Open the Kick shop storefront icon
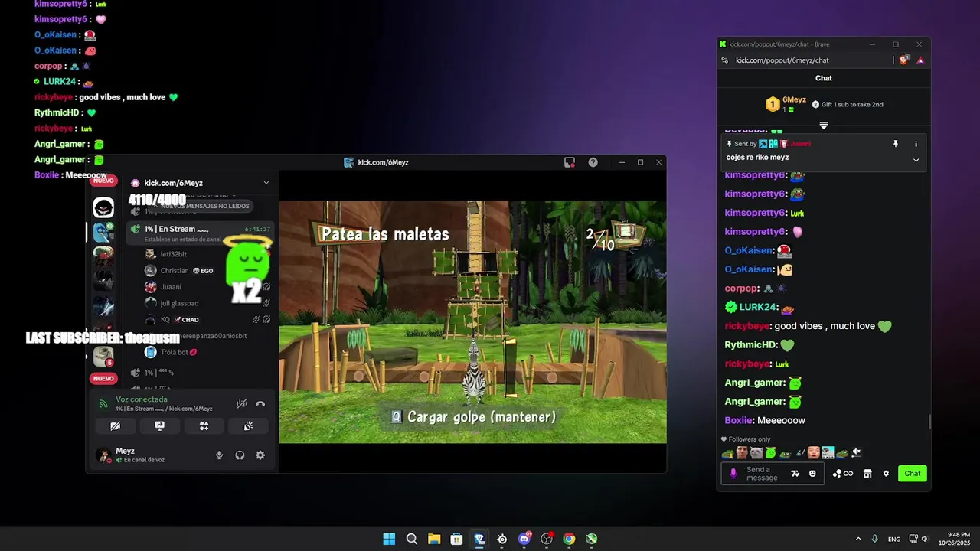Image resolution: width=980 pixels, height=551 pixels. click(x=867, y=474)
